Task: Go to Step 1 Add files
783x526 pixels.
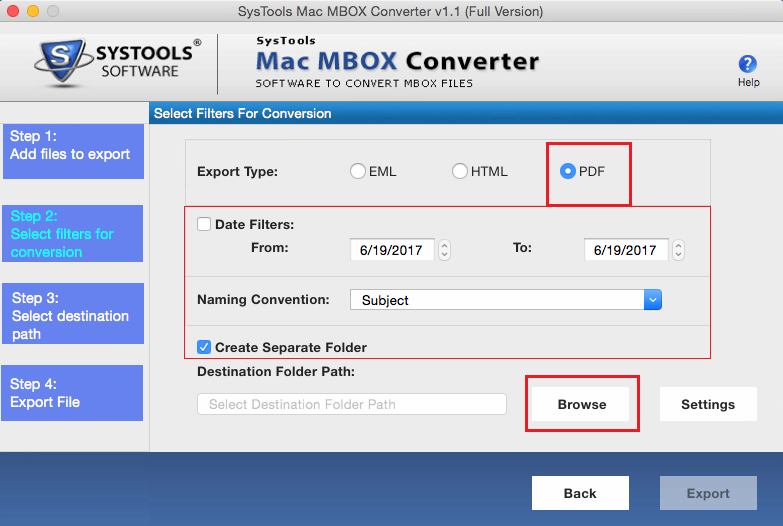Action: [x=73, y=150]
